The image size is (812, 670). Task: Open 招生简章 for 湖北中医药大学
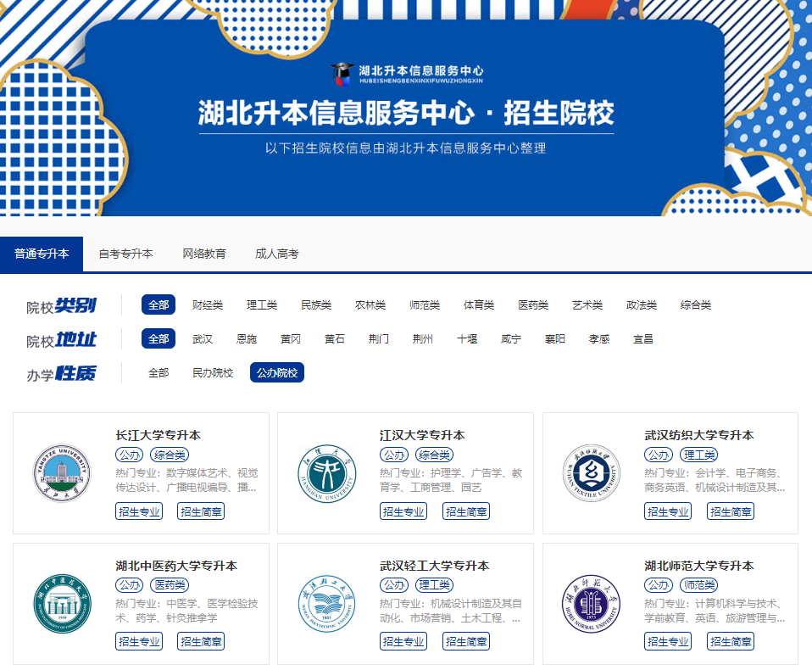(201, 641)
